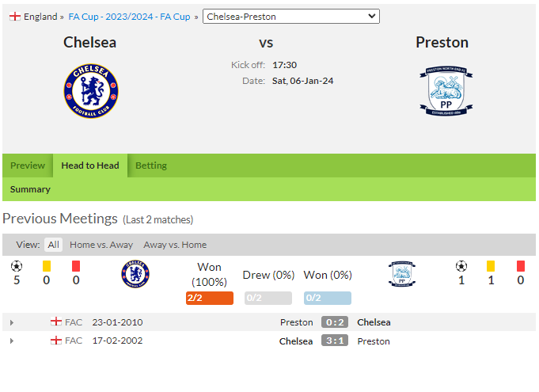
Task: Open the Preview tab
Action: click(x=28, y=166)
